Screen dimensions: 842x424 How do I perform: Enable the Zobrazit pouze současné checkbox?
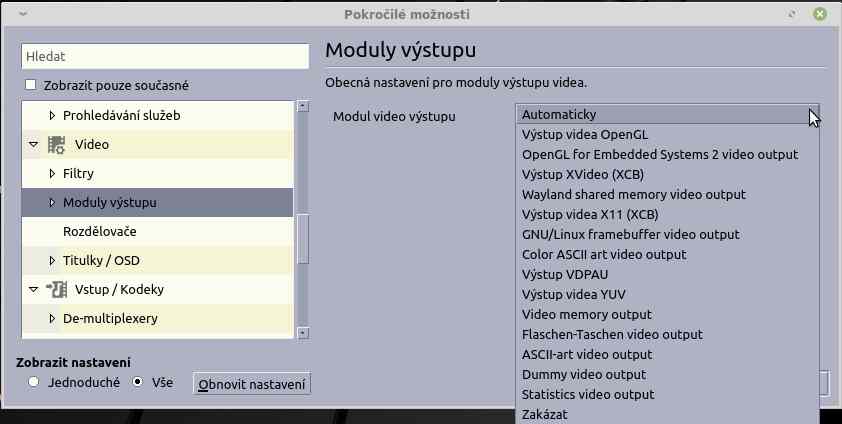tap(30, 86)
